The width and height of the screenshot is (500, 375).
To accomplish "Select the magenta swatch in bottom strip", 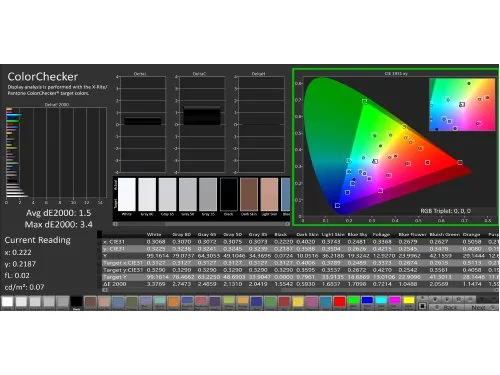I will [x=395, y=301].
